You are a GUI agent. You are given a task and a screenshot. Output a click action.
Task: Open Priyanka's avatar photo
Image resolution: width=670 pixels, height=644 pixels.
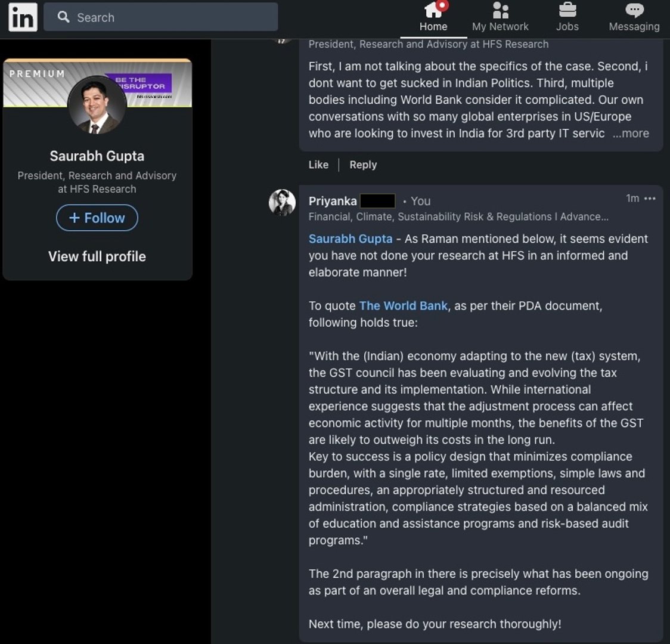[x=282, y=203]
